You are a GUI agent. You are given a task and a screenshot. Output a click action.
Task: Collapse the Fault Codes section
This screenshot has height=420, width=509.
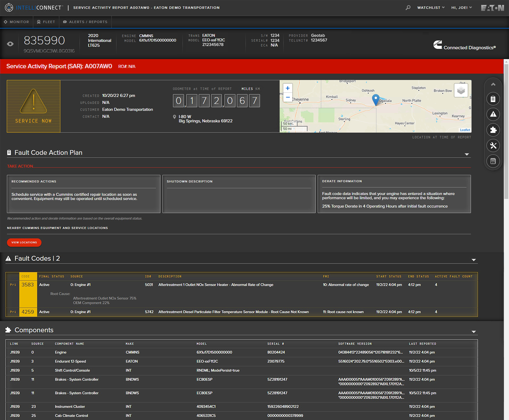[473, 260]
